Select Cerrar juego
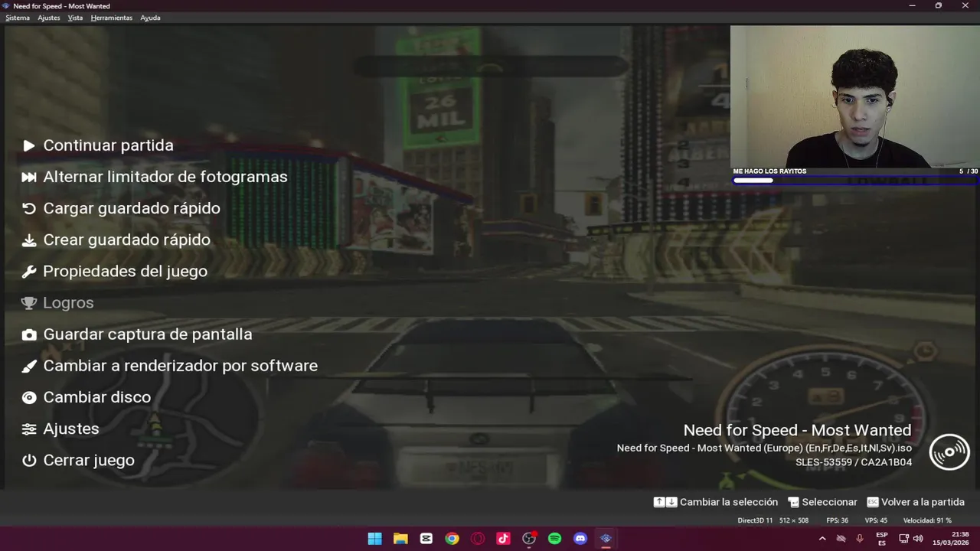Image resolution: width=980 pixels, height=551 pixels. [89, 461]
